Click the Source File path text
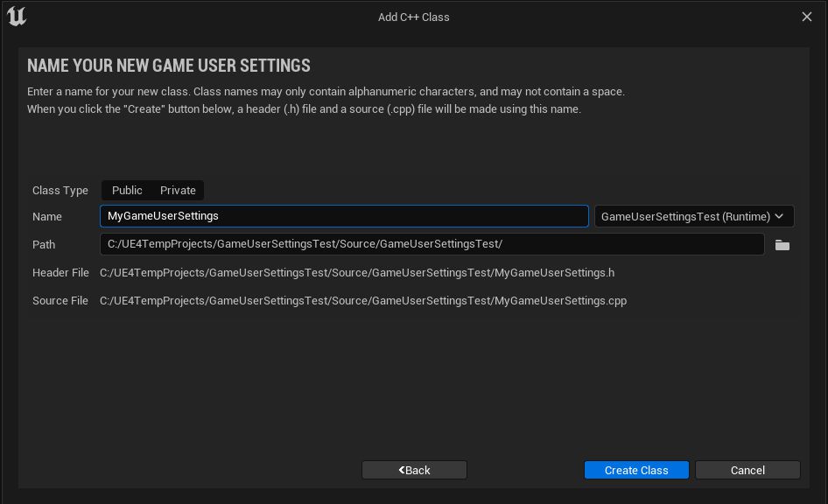Image resolution: width=828 pixels, height=504 pixels. tap(364, 300)
